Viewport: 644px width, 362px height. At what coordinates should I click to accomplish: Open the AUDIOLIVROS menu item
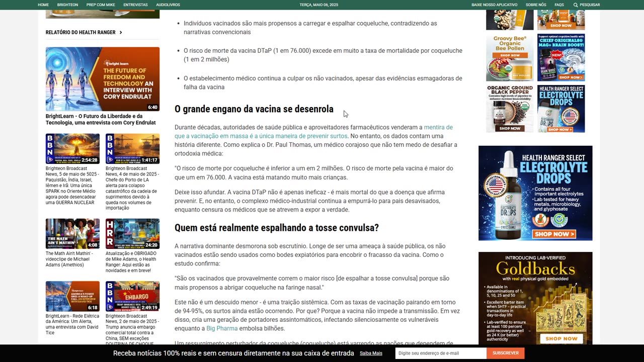pyautogui.click(x=168, y=5)
